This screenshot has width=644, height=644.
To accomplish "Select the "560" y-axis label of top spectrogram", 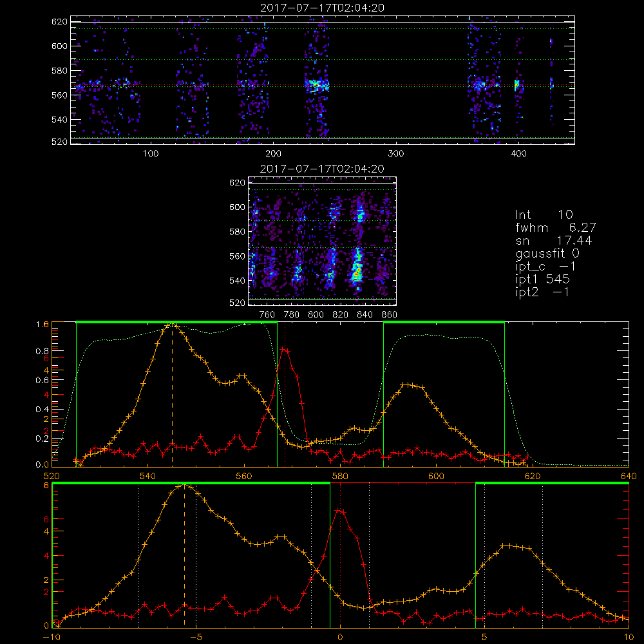I will (x=59, y=95).
